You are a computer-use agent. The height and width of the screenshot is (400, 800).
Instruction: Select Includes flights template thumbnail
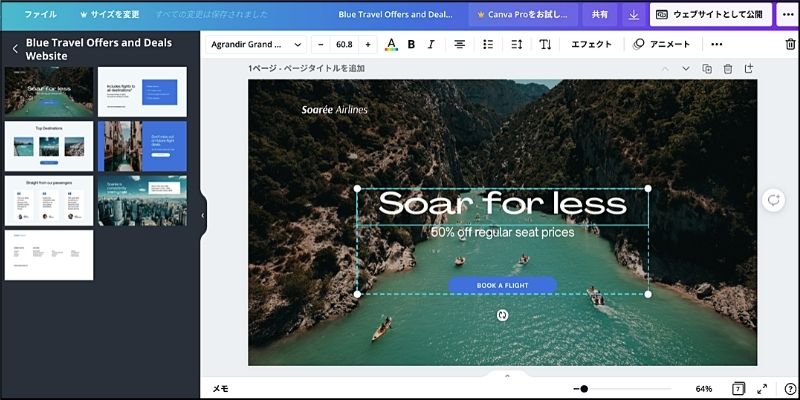tap(142, 92)
